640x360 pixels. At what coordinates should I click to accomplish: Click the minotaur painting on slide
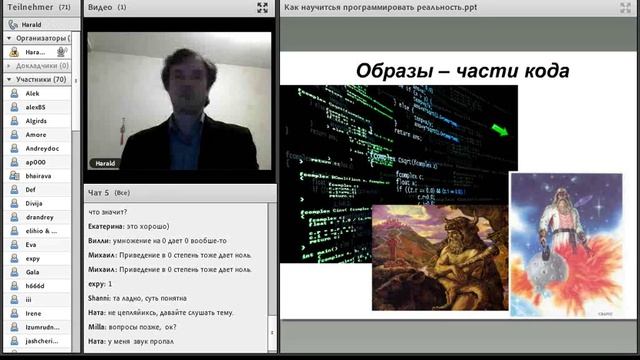click(440, 258)
